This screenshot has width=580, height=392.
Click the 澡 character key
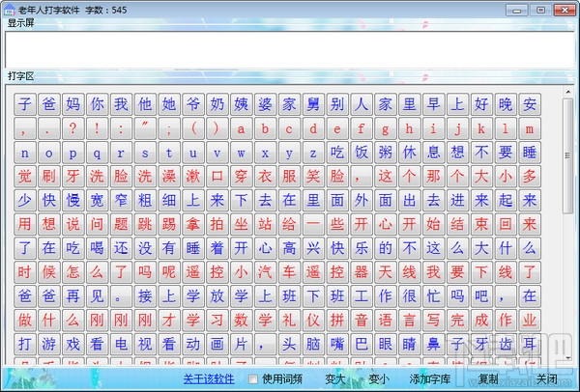169,177
